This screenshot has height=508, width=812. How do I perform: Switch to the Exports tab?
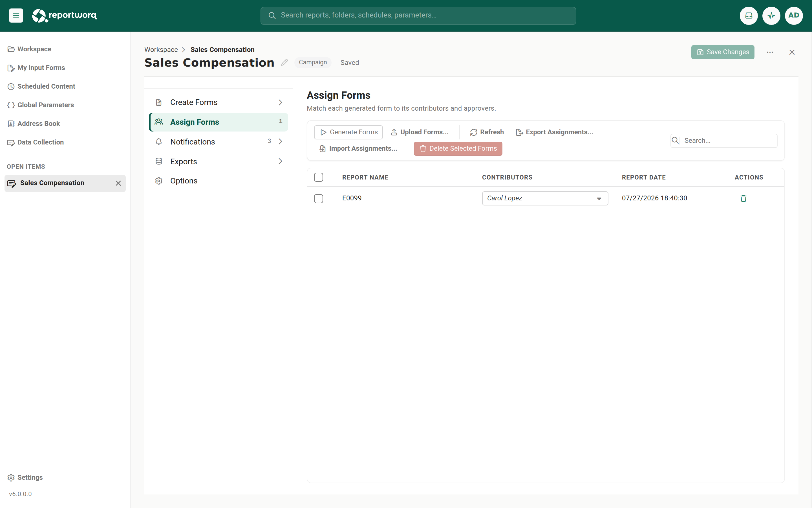219,162
